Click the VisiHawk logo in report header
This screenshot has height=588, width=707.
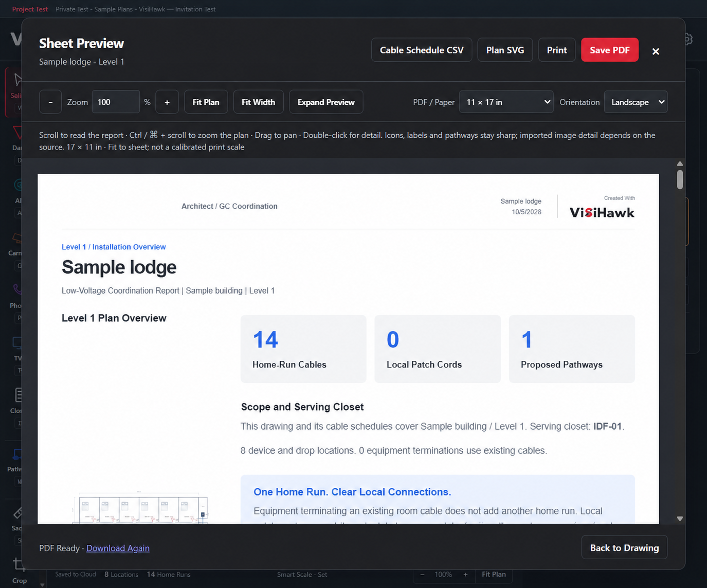click(x=602, y=212)
